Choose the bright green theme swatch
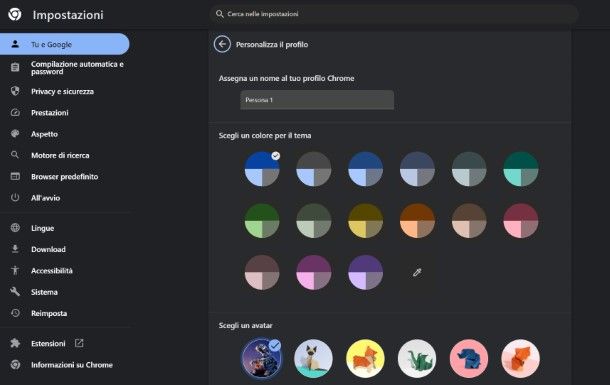The height and width of the screenshot is (385, 610). 262,220
